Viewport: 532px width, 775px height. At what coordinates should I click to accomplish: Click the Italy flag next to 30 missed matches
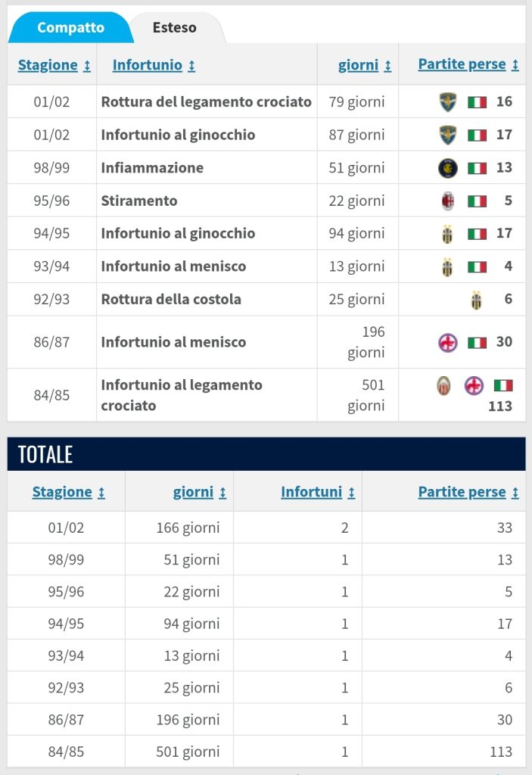pyautogui.click(x=477, y=342)
